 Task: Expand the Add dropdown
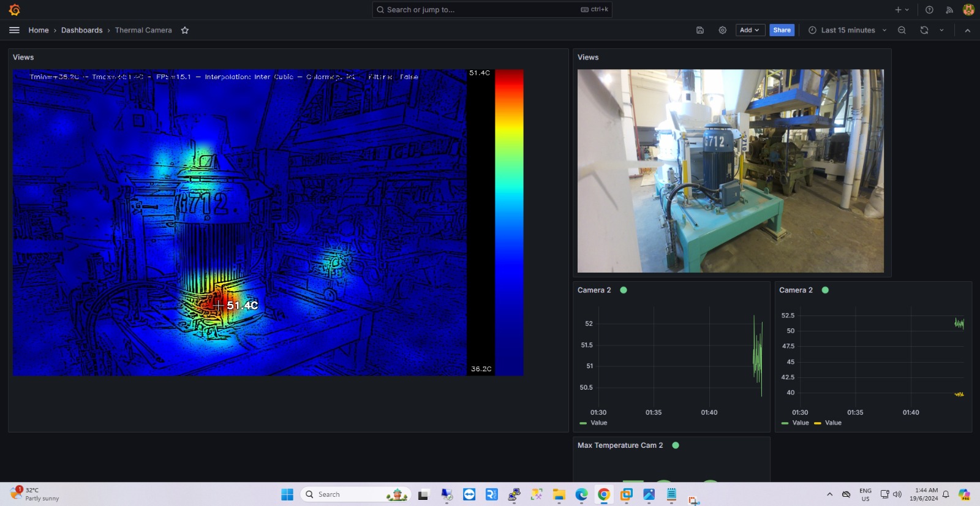tap(749, 30)
